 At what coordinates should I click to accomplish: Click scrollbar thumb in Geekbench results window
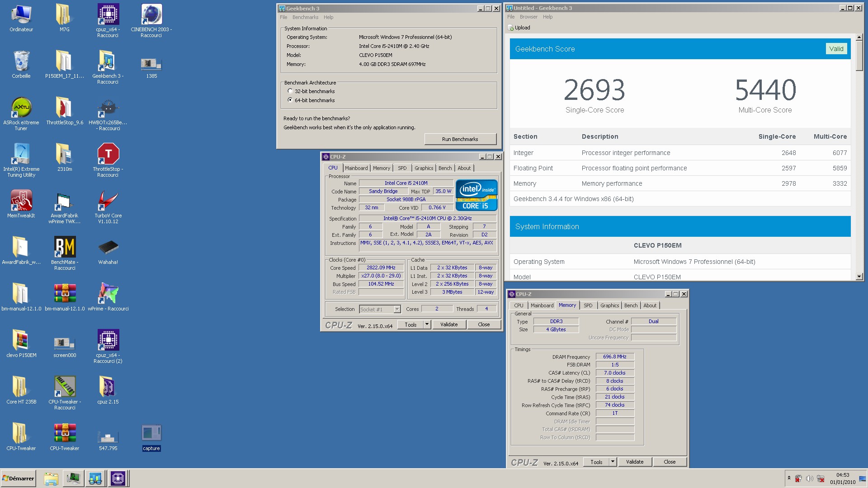859,55
